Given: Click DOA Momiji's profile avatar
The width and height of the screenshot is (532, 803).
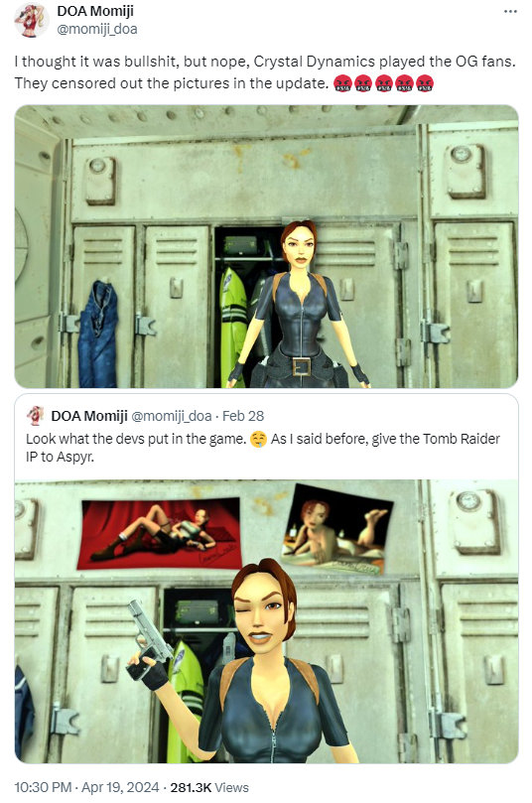Looking at the screenshot, I should (31, 20).
